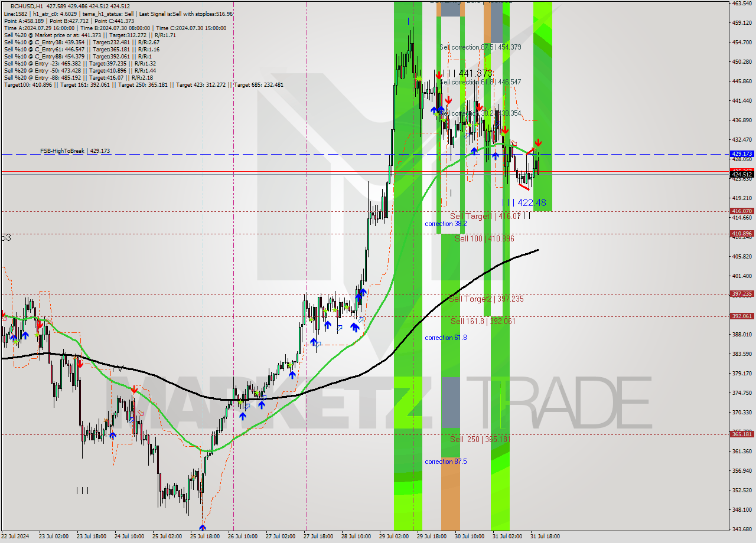Click the red 410.896 price axis tag
Image resolution: width=756 pixels, height=543 pixels.
(742, 234)
